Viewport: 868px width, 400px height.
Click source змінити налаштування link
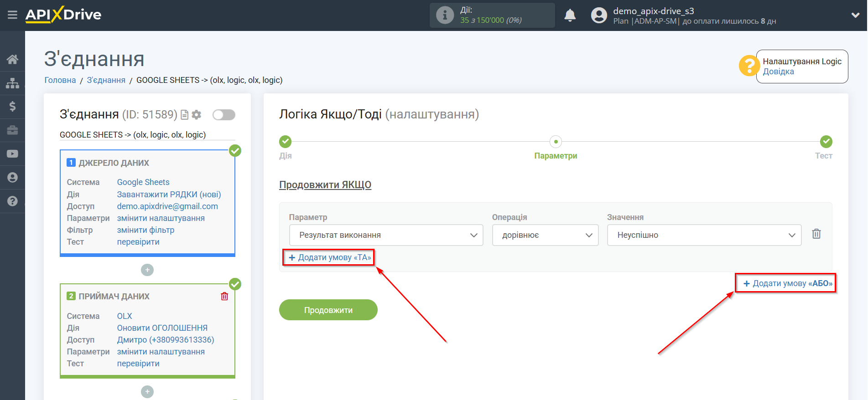(161, 218)
